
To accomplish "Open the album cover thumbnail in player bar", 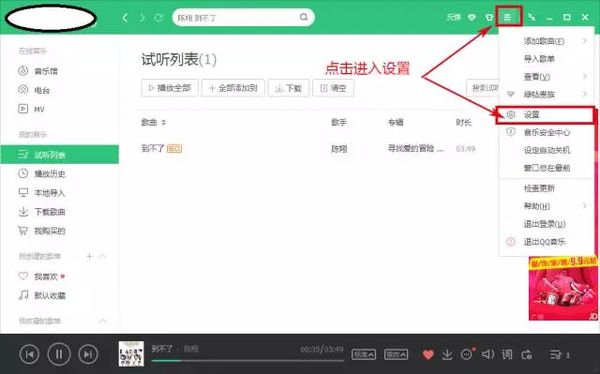I will 131,354.
